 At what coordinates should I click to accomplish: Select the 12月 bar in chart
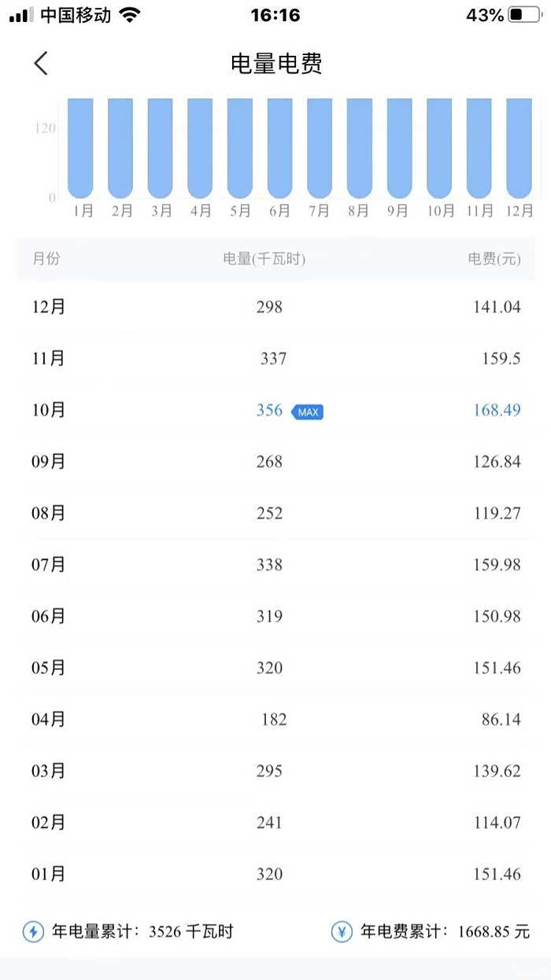point(519,148)
